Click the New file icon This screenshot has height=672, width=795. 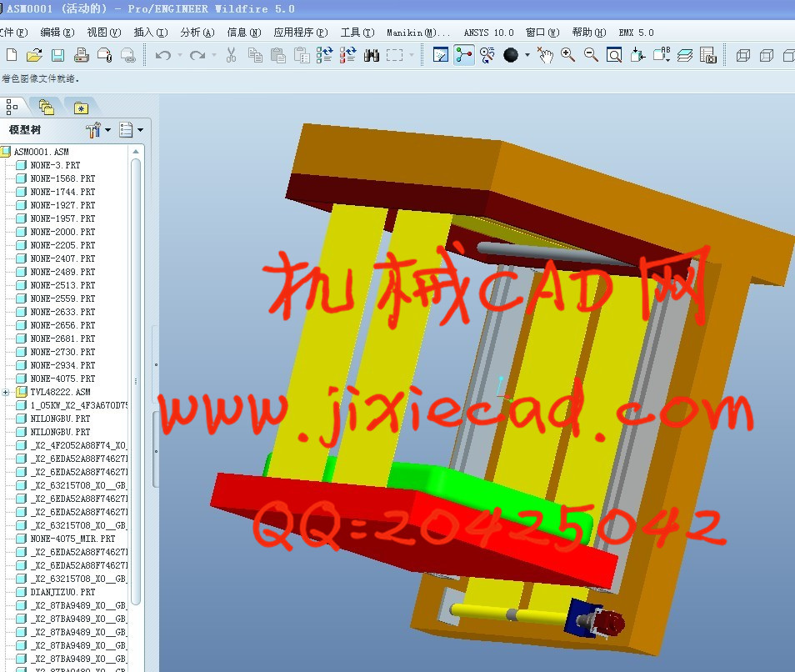click(11, 55)
